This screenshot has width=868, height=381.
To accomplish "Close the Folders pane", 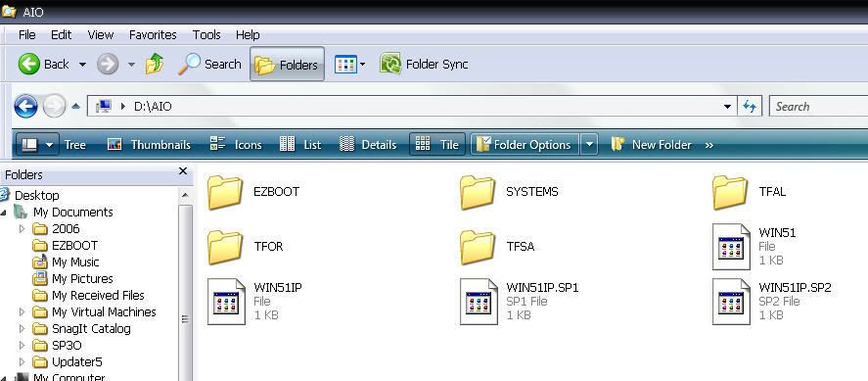I will coord(183,171).
